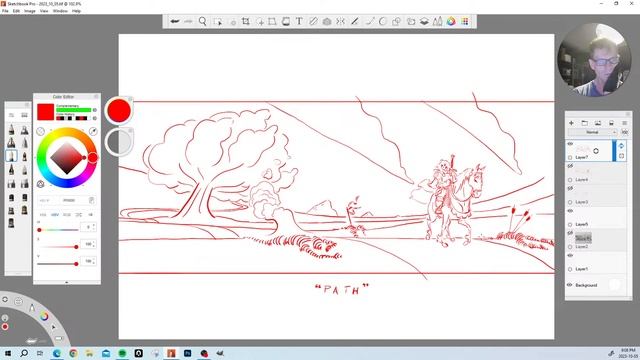The width and height of the screenshot is (640, 360).
Task: Open the Image menu
Action: coord(30,11)
